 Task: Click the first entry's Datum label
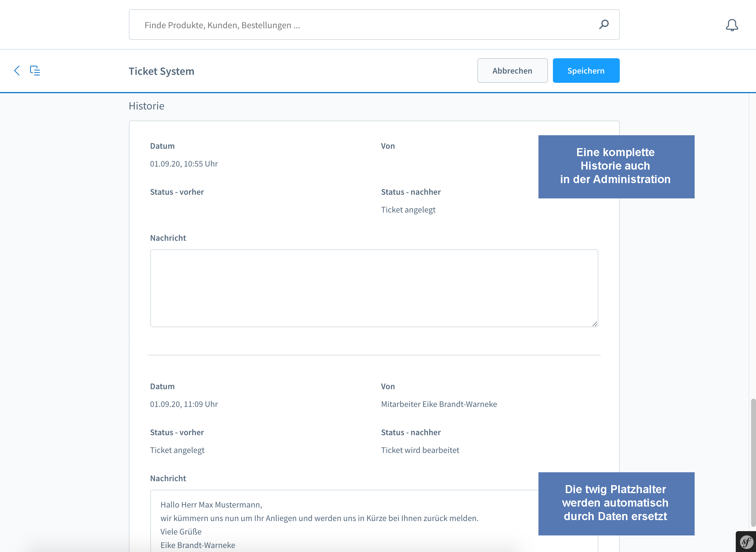click(162, 146)
